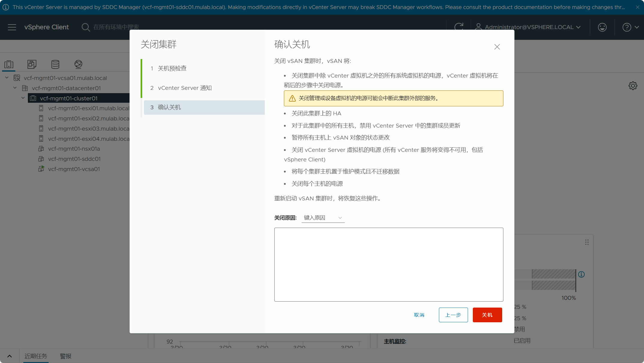Open the settings gear on the right

click(633, 86)
